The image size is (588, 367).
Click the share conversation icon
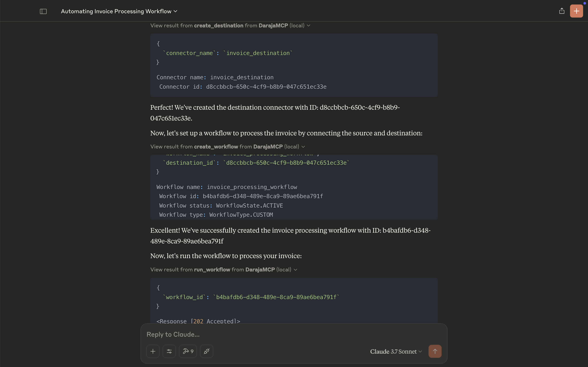[x=561, y=11]
